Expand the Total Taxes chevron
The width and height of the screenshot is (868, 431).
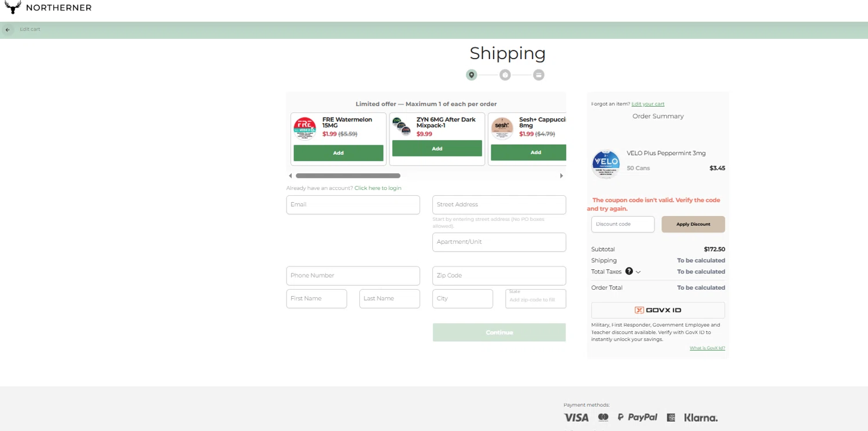638,272
